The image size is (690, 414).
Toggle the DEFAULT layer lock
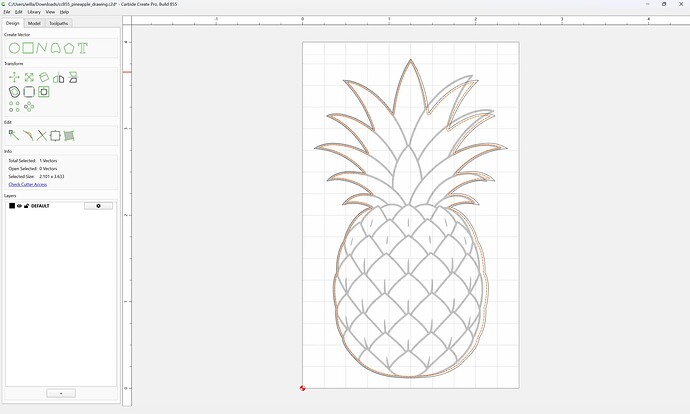click(26, 206)
